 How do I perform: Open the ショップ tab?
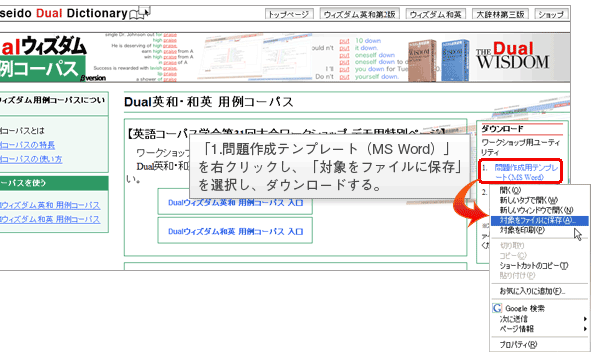[x=551, y=15]
